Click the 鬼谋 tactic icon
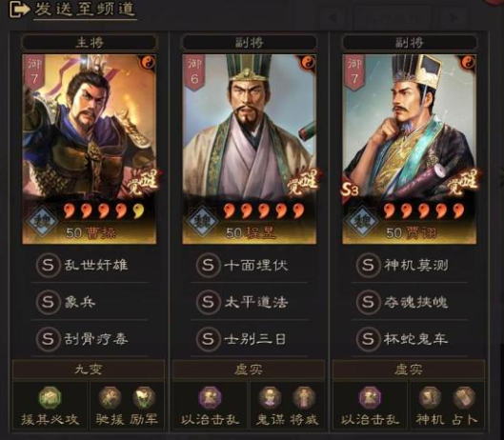 pos(270,397)
